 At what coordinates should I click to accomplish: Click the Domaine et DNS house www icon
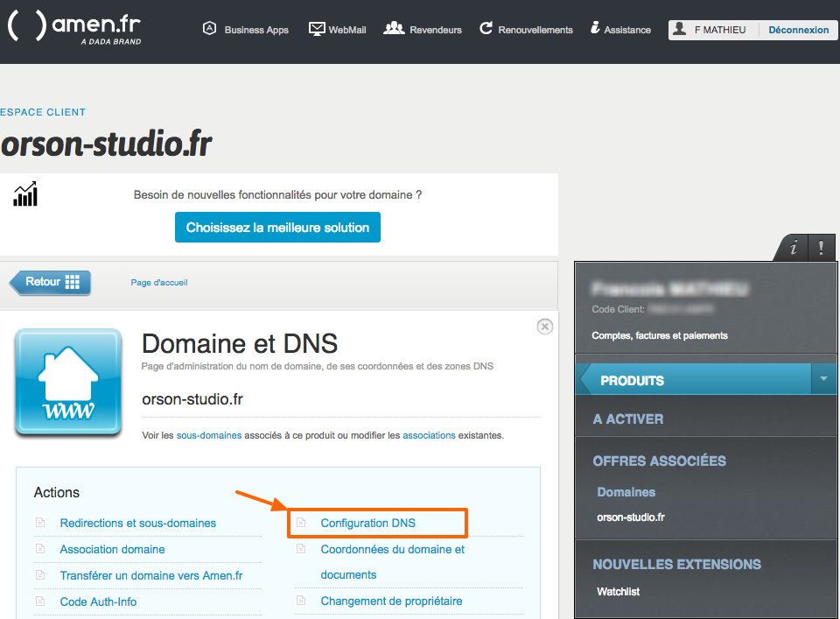(x=68, y=382)
